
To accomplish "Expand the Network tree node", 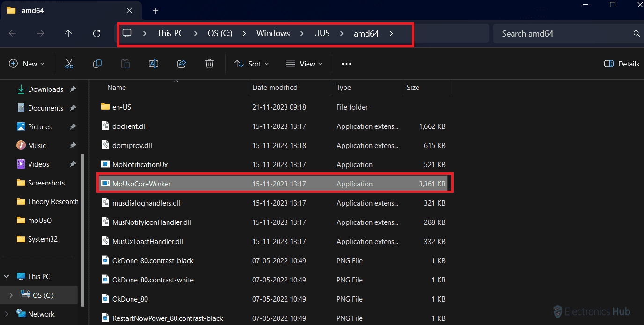I will pos(7,314).
